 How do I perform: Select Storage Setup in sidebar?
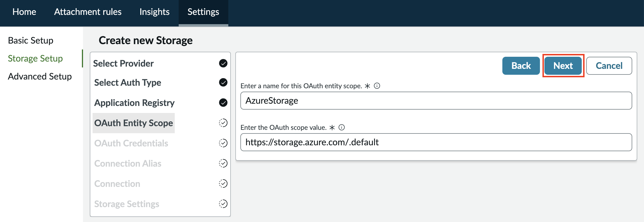coord(35,58)
